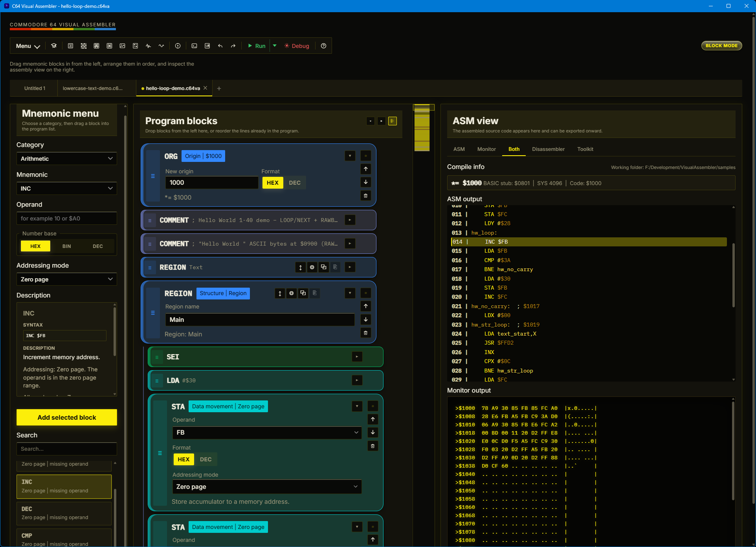Click the program minimap overview strip
The height and width of the screenshot is (547, 756).
point(422,128)
